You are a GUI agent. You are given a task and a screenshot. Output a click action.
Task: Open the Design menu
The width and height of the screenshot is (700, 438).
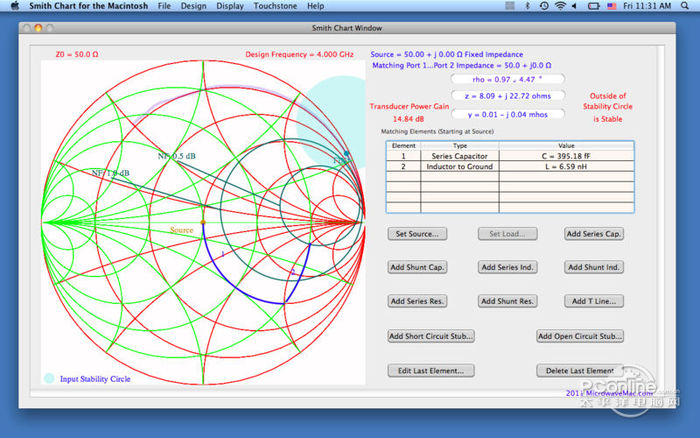(194, 6)
